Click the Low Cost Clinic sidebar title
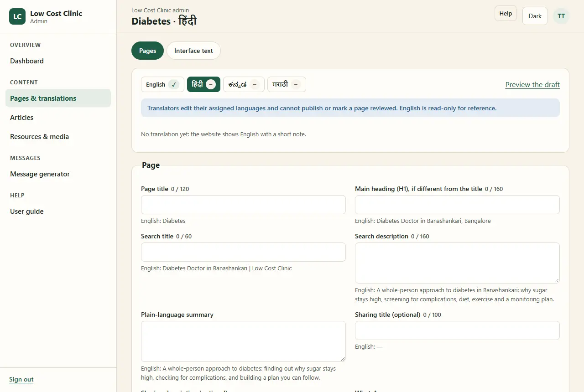Viewport: 584px width, 392px height. [56, 13]
